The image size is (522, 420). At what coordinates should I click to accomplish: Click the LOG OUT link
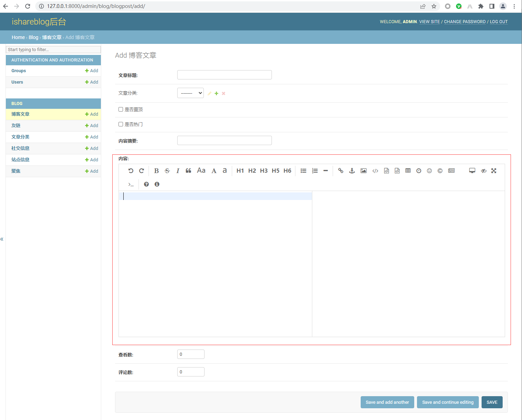[x=499, y=22]
